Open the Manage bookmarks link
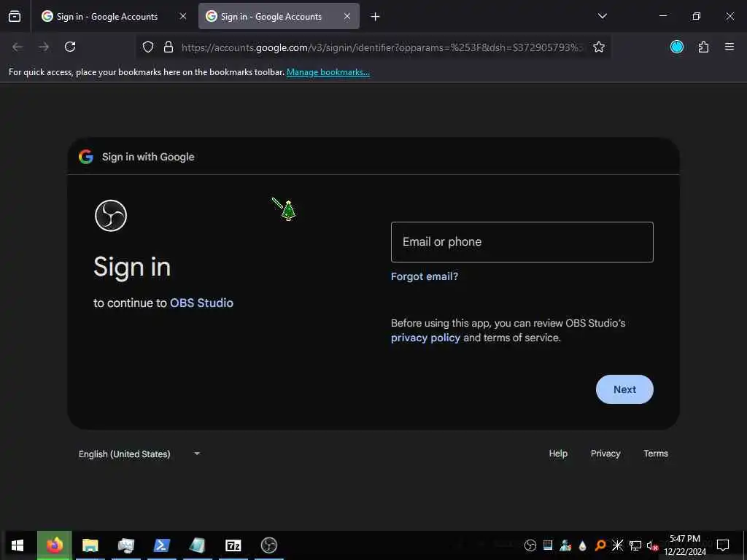 pyautogui.click(x=328, y=72)
